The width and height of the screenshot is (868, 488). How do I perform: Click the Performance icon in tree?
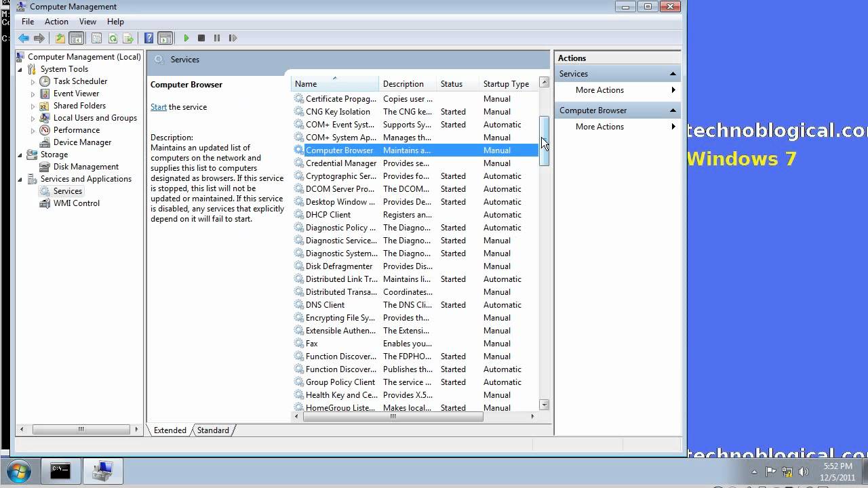click(x=45, y=130)
